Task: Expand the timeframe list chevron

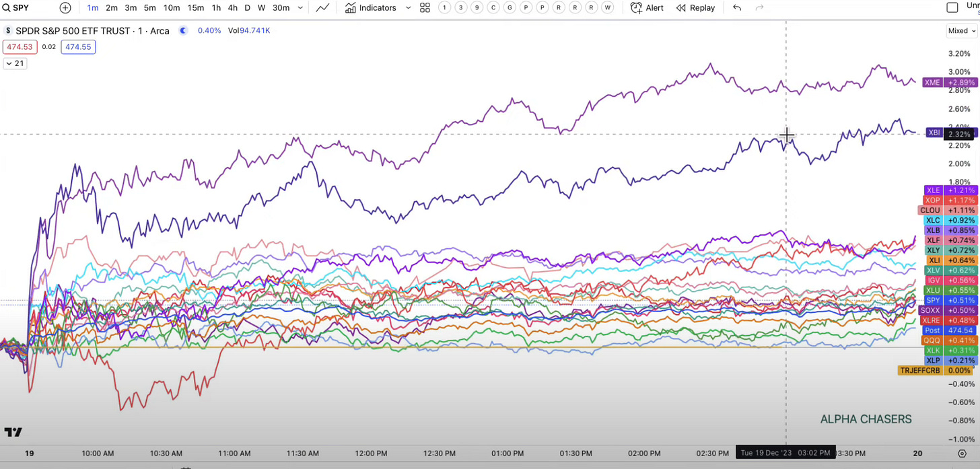Action: 300,8
